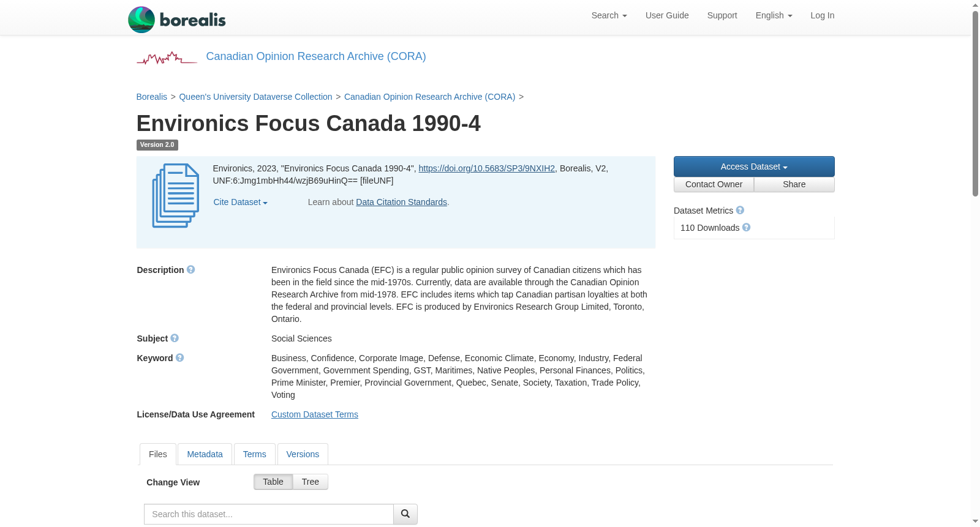Screen dimensions: 980x527
Task: Click the Contact Owner button
Action: click(x=714, y=184)
